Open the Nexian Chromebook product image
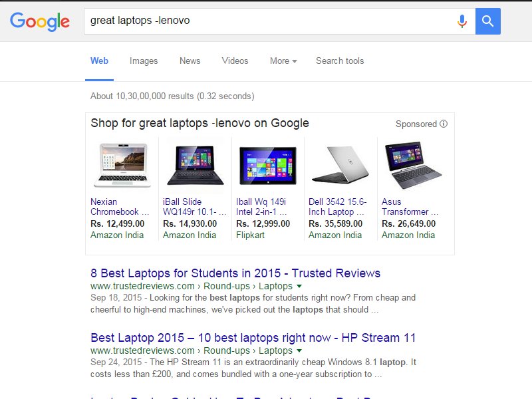 tap(122, 165)
